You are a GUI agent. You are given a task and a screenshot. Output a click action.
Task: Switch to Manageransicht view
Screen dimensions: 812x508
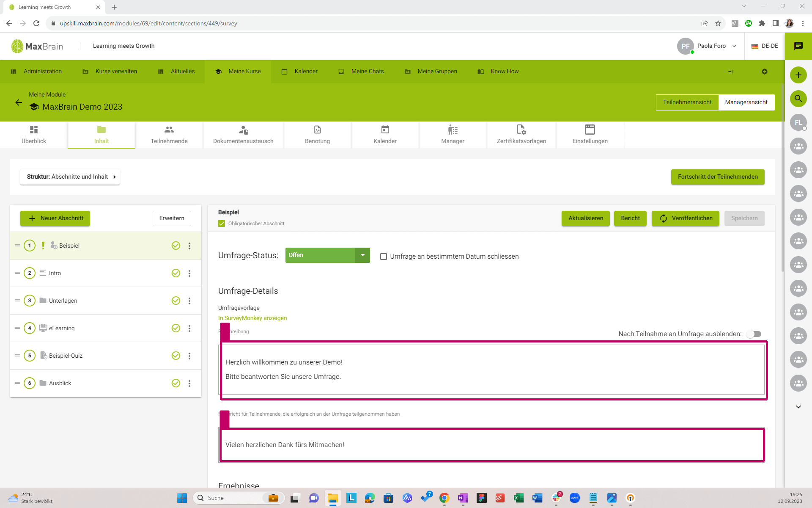click(746, 102)
